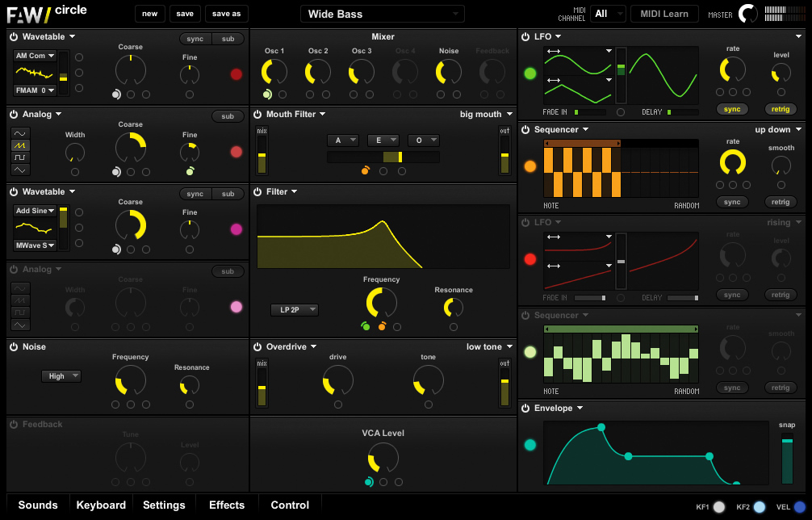Select the square waveform in Analog oscillator
This screenshot has height=520, width=812.
(x=20, y=157)
